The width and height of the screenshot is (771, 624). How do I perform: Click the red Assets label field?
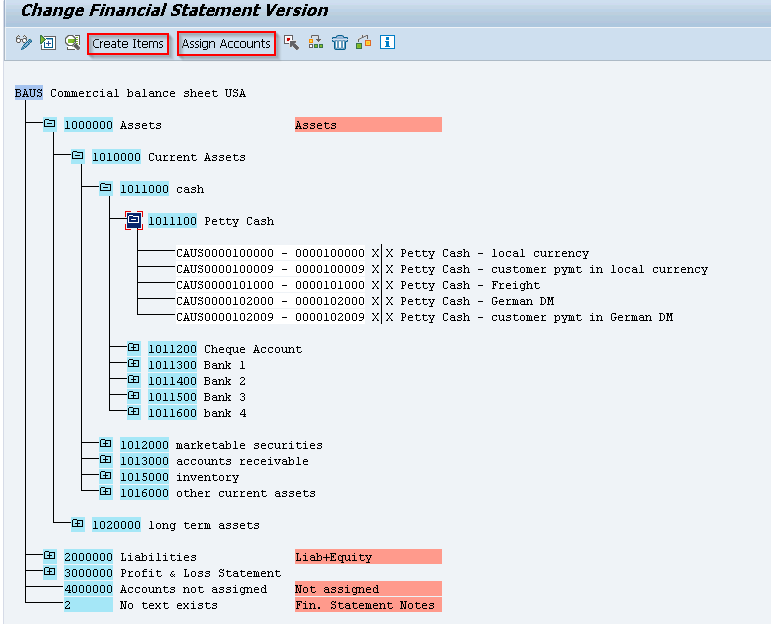(x=368, y=125)
